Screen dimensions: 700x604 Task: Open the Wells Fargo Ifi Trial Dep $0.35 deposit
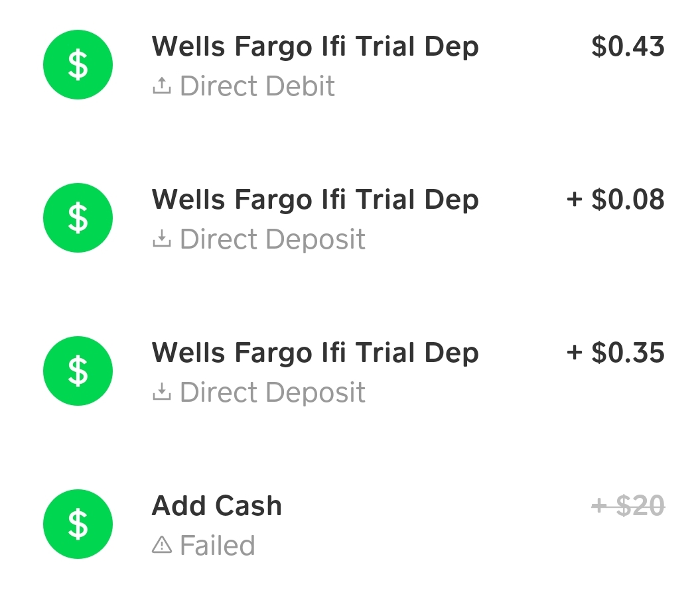pyautogui.click(x=315, y=352)
